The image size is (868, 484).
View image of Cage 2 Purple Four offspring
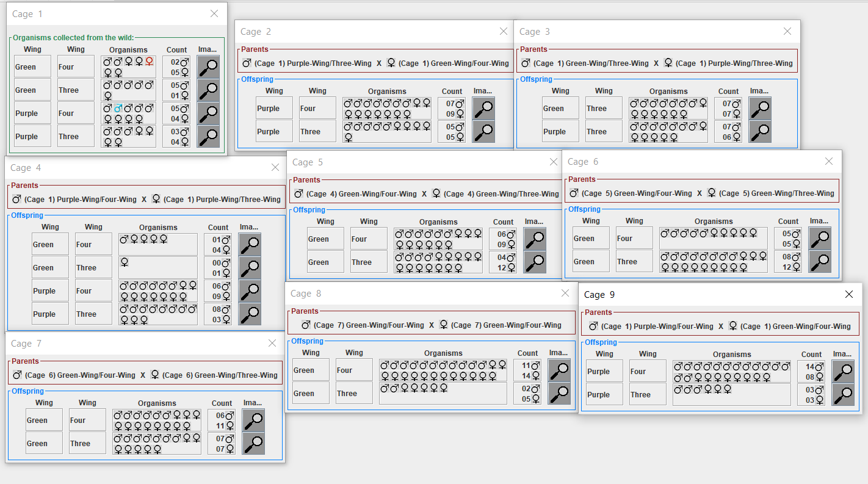[483, 108]
